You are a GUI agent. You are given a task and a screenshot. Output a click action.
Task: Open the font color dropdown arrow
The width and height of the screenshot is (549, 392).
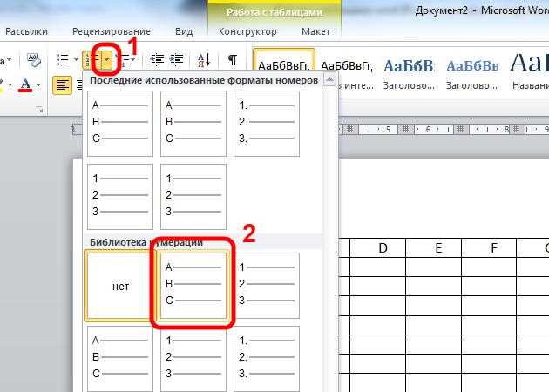pyautogui.click(x=39, y=85)
